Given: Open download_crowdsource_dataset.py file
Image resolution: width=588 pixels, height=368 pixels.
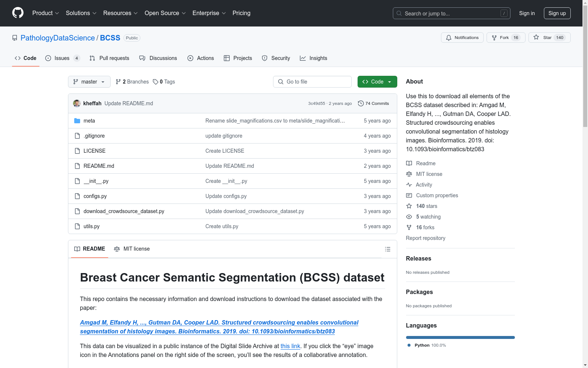Looking at the screenshot, I should 124,211.
